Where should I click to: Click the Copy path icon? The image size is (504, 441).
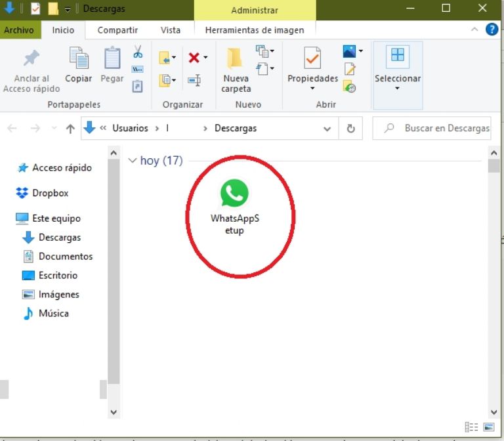(x=138, y=69)
